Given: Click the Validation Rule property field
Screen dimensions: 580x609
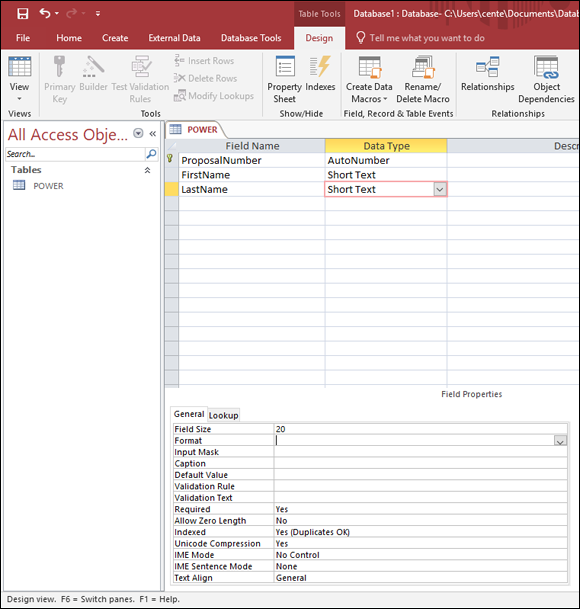Looking at the screenshot, I should (x=421, y=486).
